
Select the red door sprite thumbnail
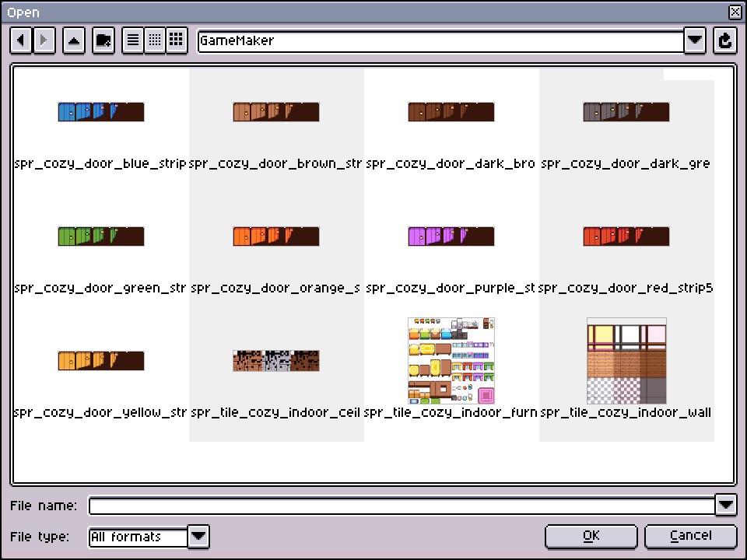[x=626, y=236]
